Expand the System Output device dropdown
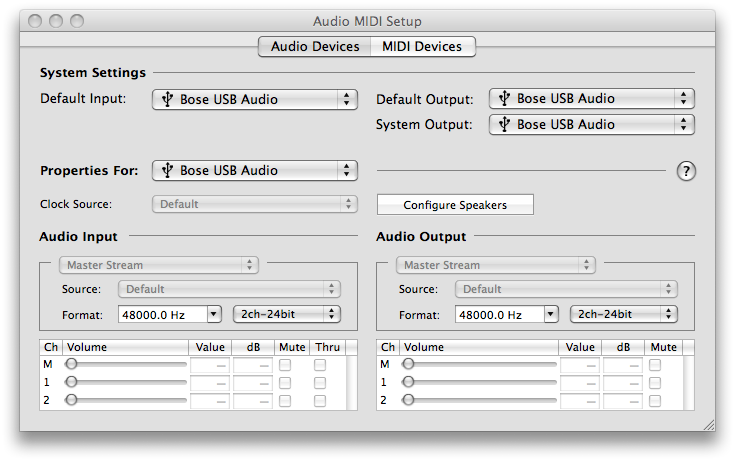The image size is (735, 461). (x=592, y=124)
